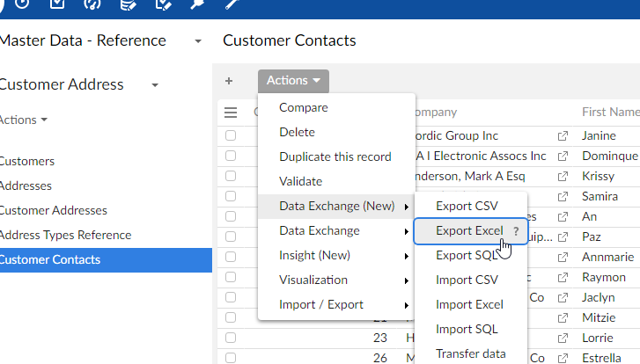
Task: Click the plus icon to add a record
Action: [229, 81]
